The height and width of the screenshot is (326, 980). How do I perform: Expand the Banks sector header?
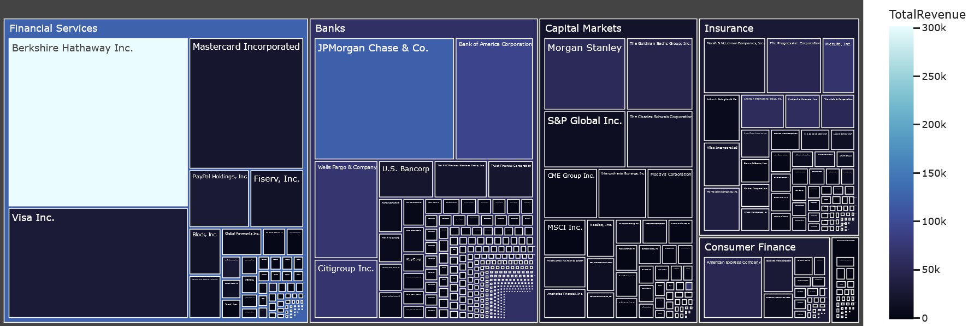click(x=330, y=28)
